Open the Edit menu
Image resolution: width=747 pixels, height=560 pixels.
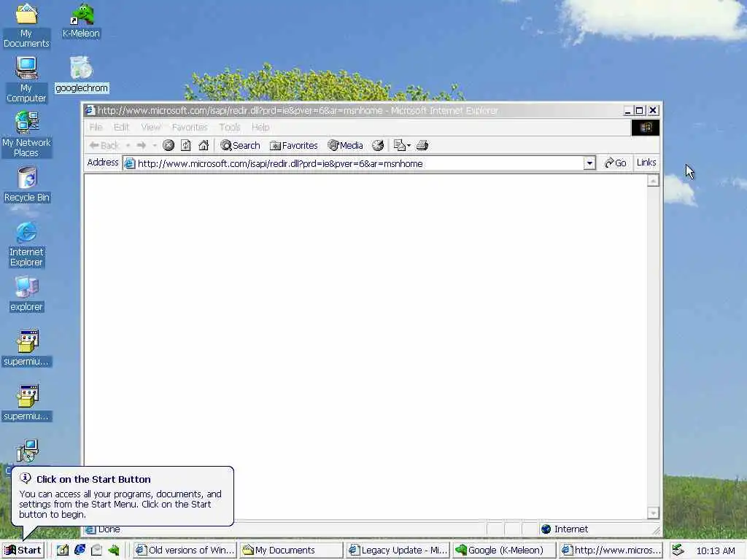122,127
